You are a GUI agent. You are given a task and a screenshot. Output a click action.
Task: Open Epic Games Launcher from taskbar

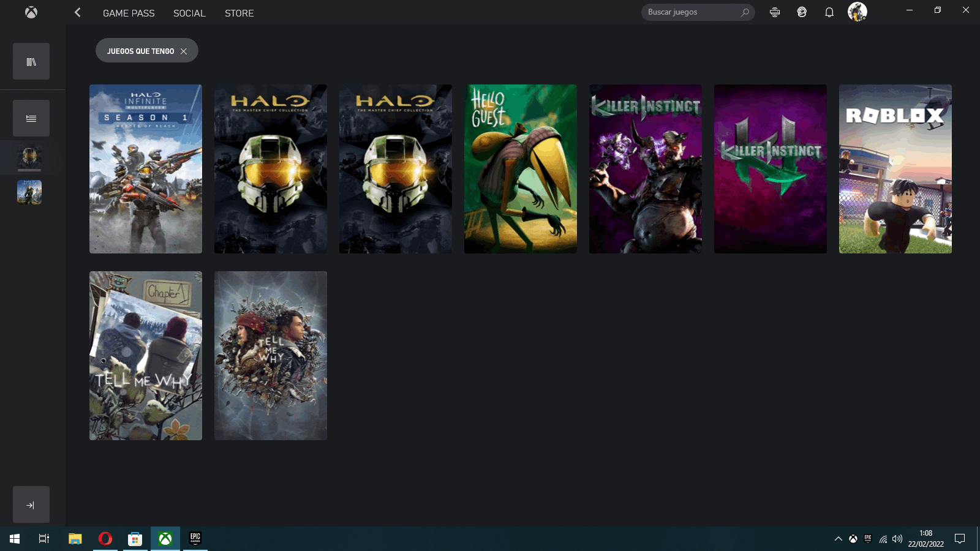tap(195, 539)
